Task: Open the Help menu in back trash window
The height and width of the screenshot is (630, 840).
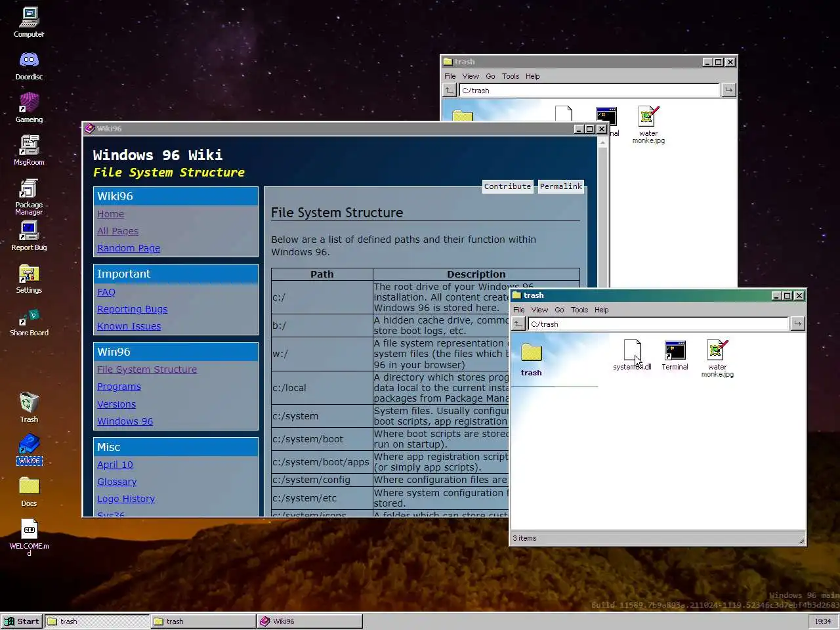Action: [x=533, y=76]
